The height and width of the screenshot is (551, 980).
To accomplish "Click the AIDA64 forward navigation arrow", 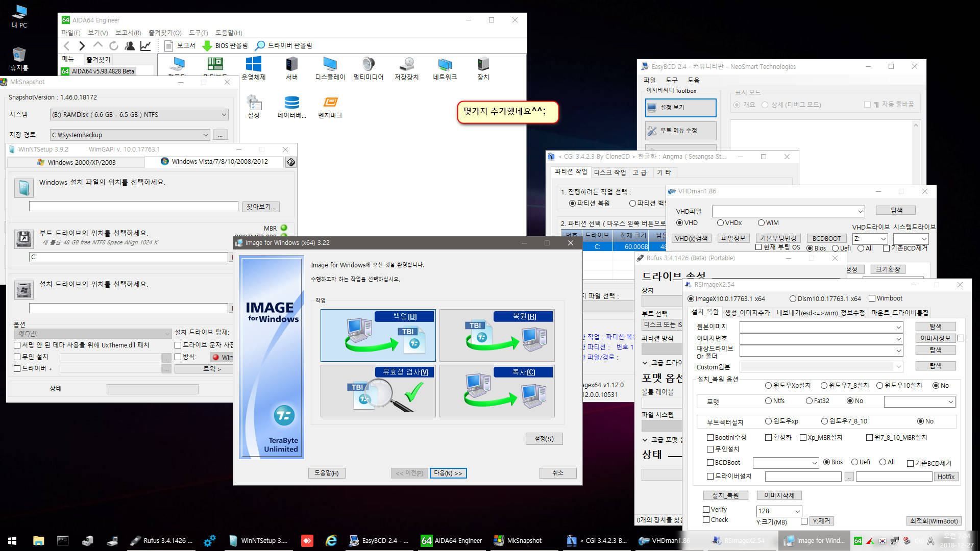I will (82, 46).
